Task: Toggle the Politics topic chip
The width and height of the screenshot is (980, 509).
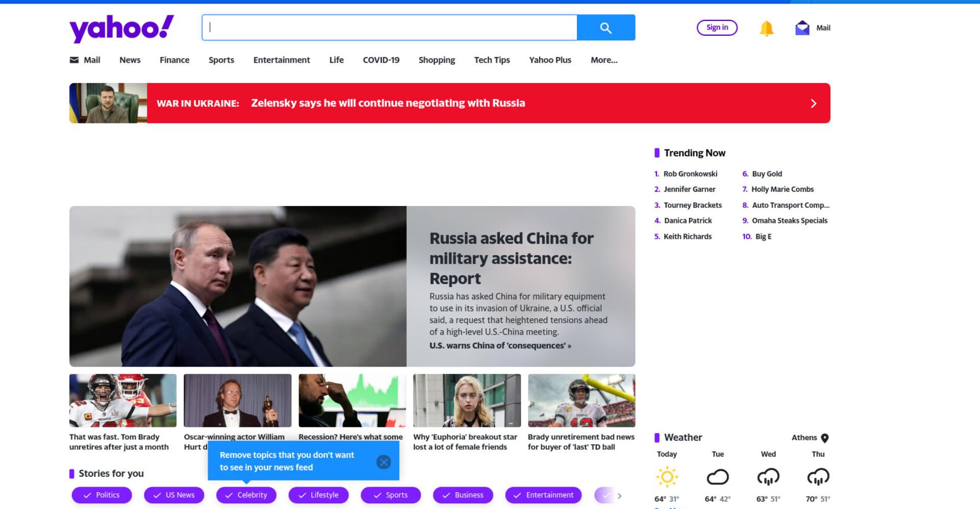Action: coord(102,495)
